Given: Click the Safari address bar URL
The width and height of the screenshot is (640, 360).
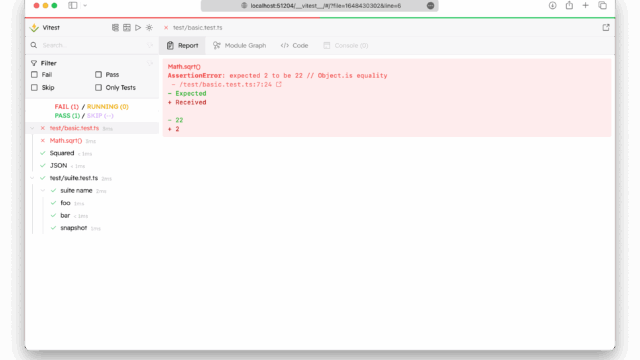Looking at the screenshot, I should pyautogui.click(x=326, y=6).
